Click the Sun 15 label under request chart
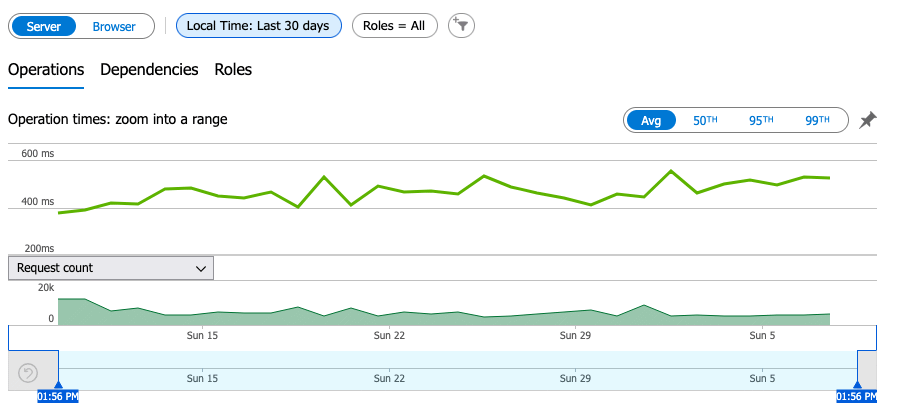This screenshot has width=897, height=411. pyautogui.click(x=203, y=335)
